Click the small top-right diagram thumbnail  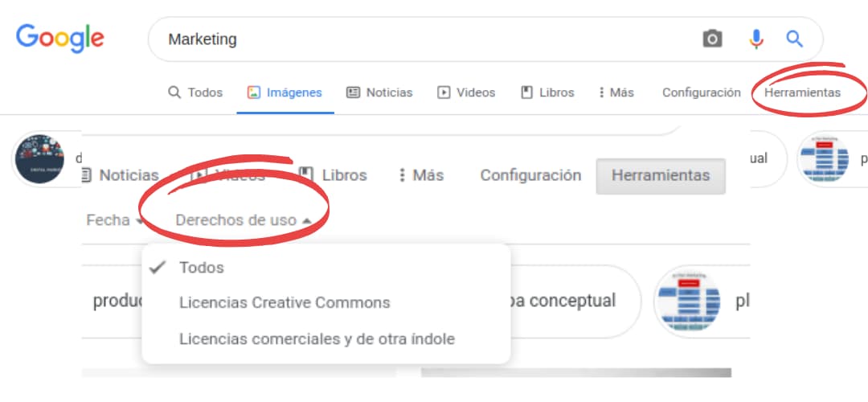(823, 159)
